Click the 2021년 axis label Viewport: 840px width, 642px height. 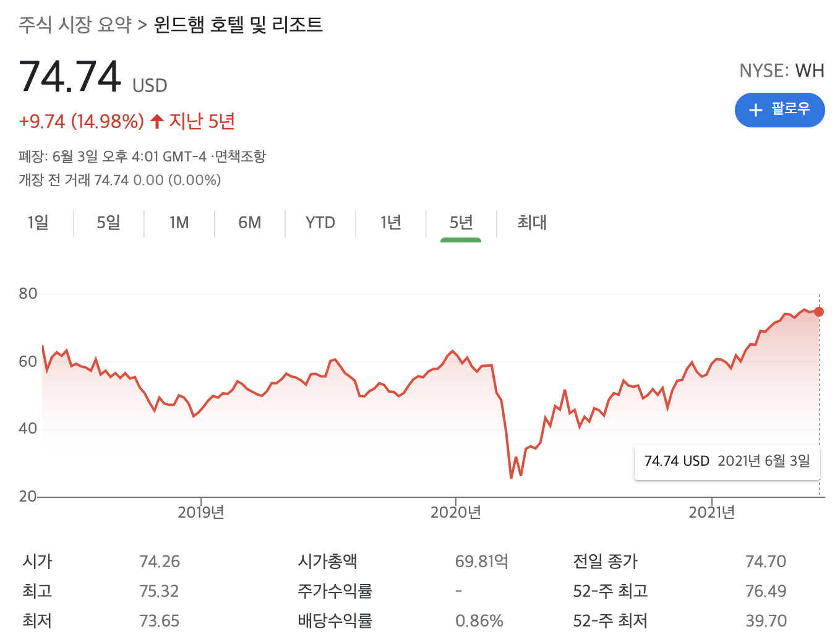tap(711, 513)
